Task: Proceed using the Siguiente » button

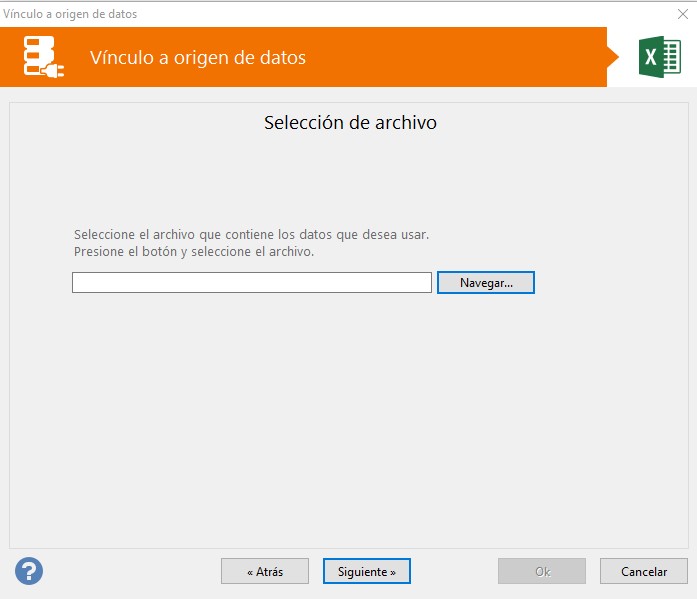Action: (x=367, y=572)
